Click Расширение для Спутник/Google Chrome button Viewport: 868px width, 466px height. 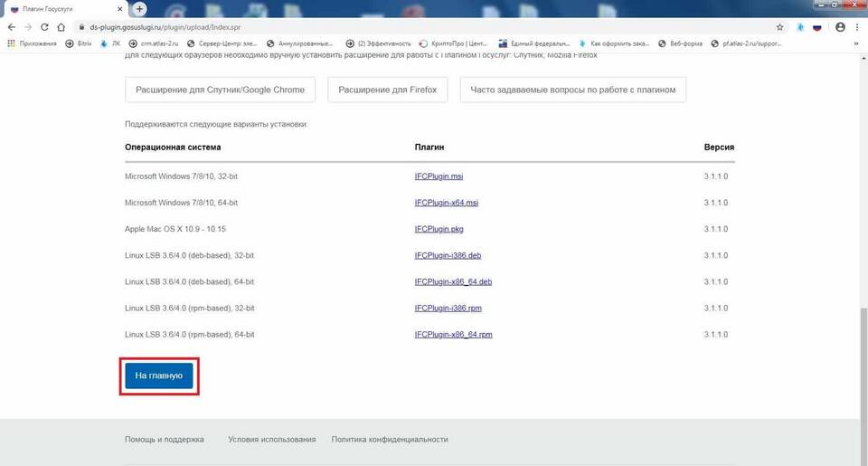point(220,90)
